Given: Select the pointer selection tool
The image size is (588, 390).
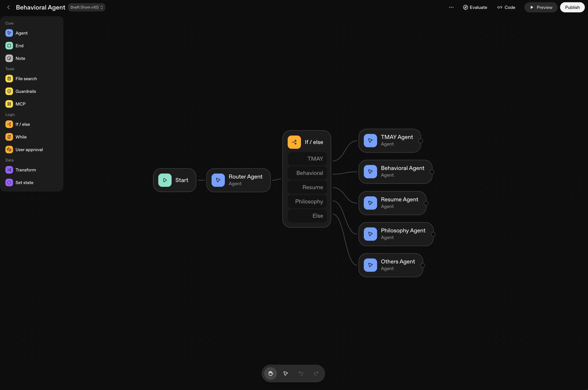Looking at the screenshot, I should (x=285, y=373).
